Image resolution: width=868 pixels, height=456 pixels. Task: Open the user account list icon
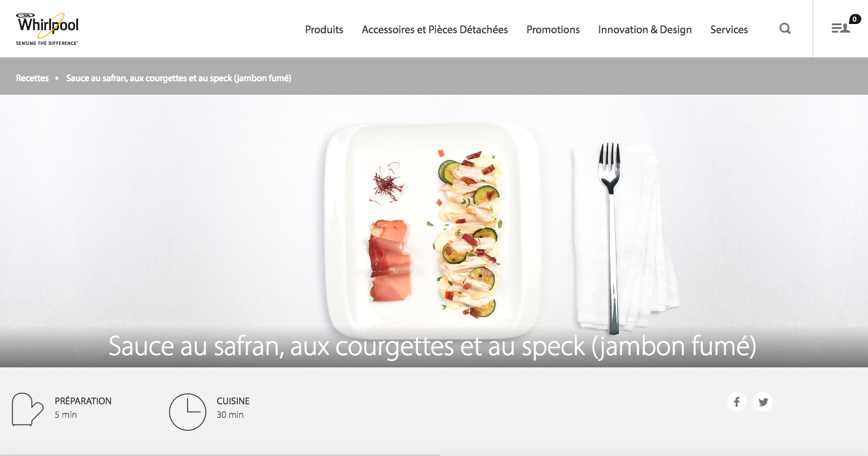pyautogui.click(x=840, y=28)
